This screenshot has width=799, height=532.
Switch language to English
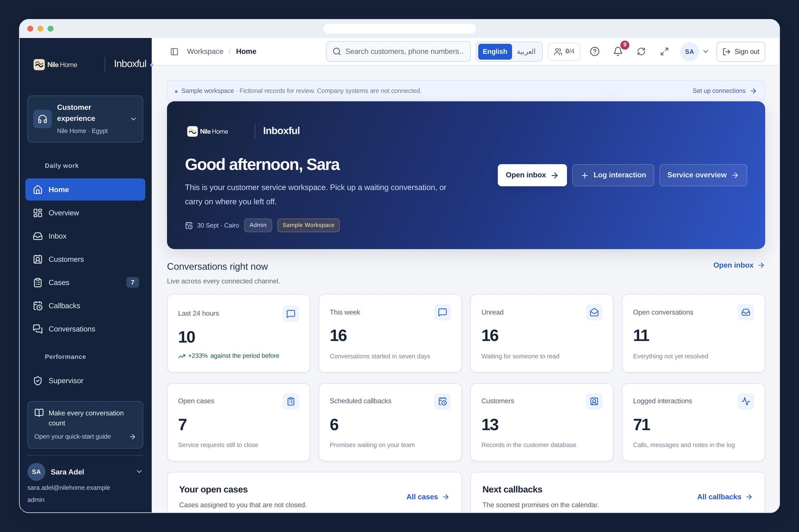495,51
